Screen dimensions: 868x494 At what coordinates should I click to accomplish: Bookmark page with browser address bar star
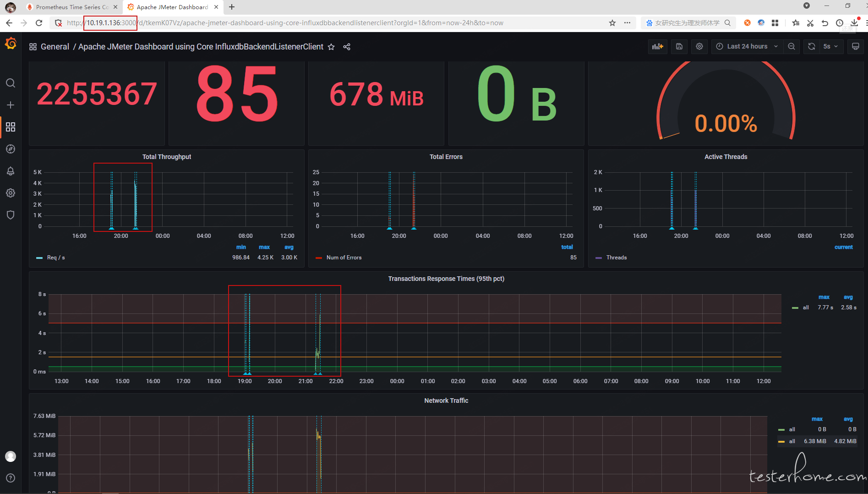(x=612, y=23)
